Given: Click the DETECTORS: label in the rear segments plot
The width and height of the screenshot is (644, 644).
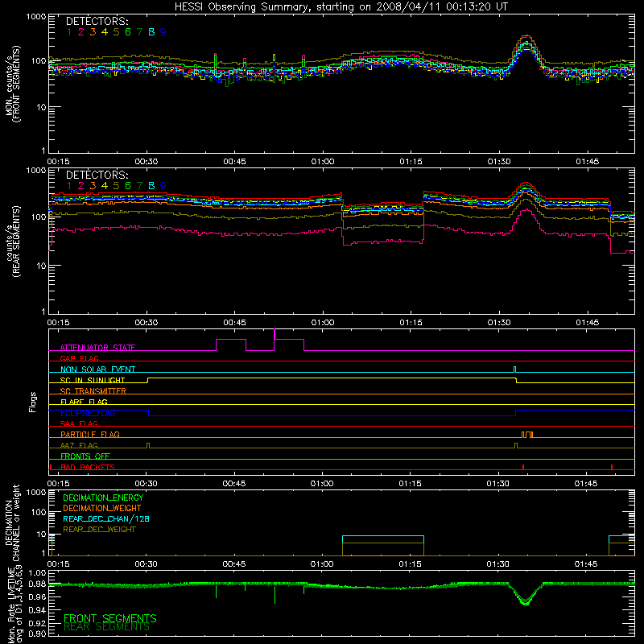Looking at the screenshot, I should pos(97,175).
